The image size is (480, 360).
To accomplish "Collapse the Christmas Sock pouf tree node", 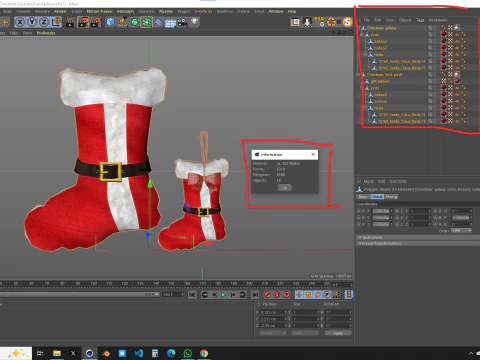I will click(x=359, y=74).
